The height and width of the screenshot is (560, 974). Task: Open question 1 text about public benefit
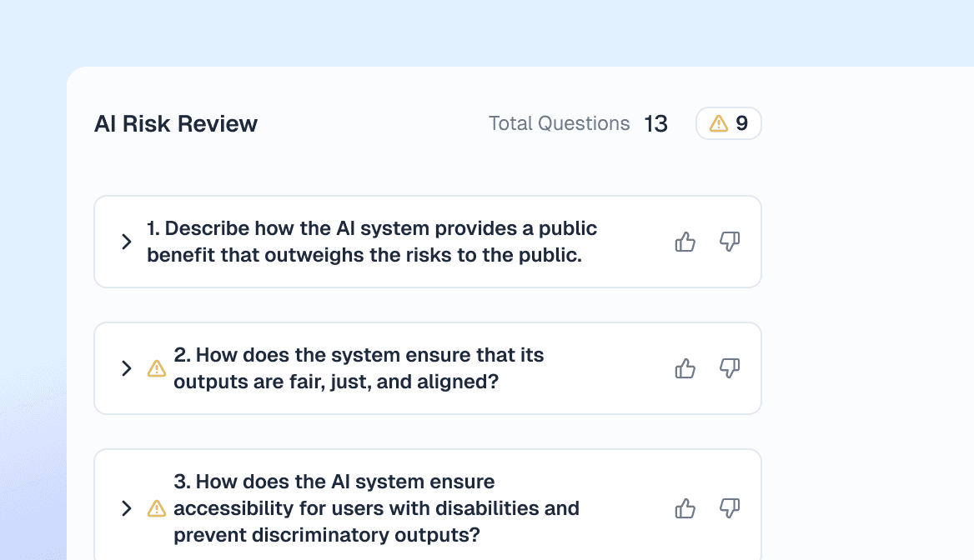(x=371, y=242)
